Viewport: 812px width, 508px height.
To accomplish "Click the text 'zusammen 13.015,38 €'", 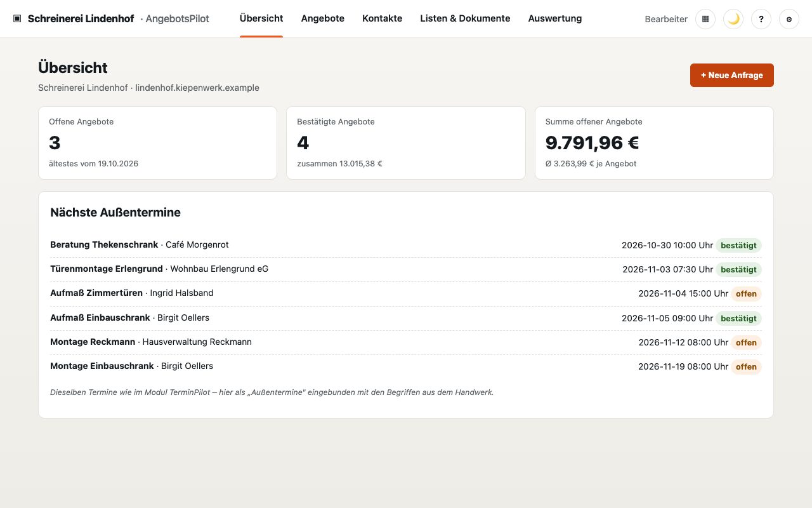I will [339, 164].
